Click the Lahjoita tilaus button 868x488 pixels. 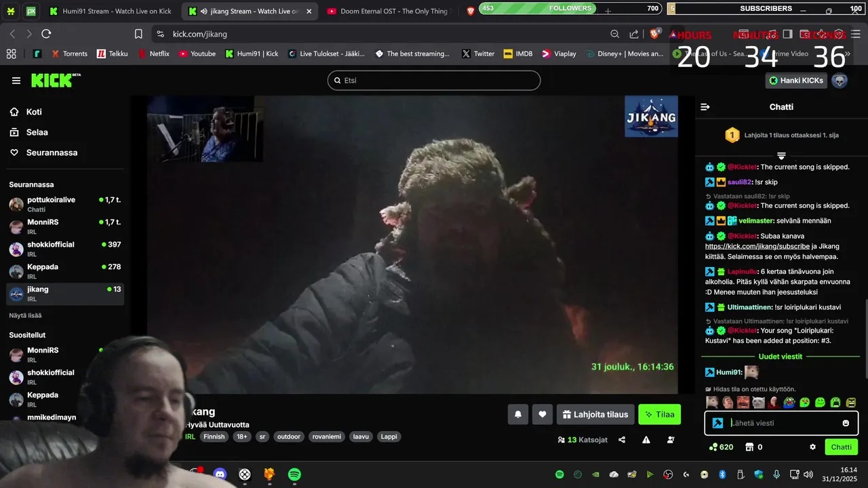[x=595, y=414]
